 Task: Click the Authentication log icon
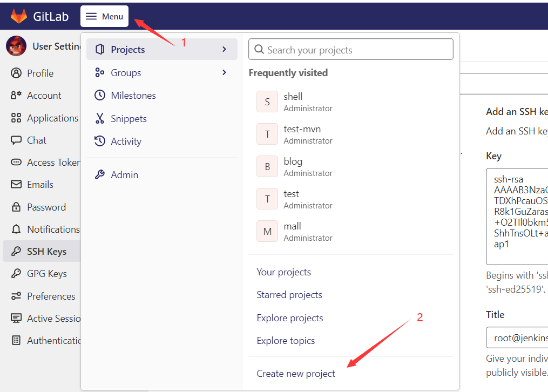pos(16,340)
